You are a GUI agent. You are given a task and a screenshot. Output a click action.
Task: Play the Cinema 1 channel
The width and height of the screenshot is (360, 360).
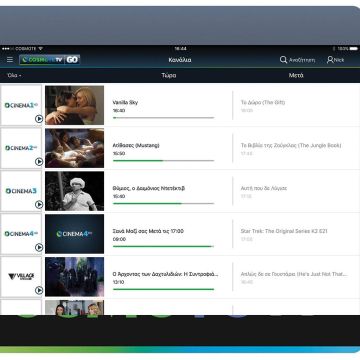tap(39, 119)
